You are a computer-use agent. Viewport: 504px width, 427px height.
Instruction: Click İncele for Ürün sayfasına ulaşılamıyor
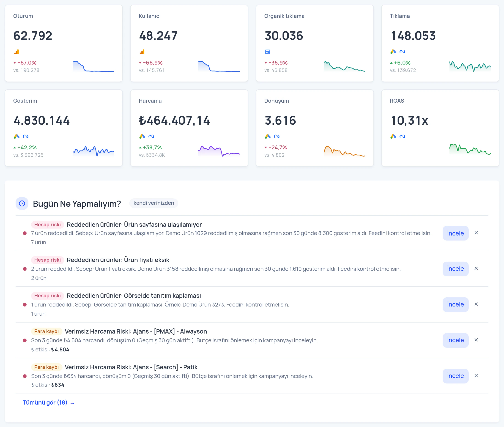(455, 233)
